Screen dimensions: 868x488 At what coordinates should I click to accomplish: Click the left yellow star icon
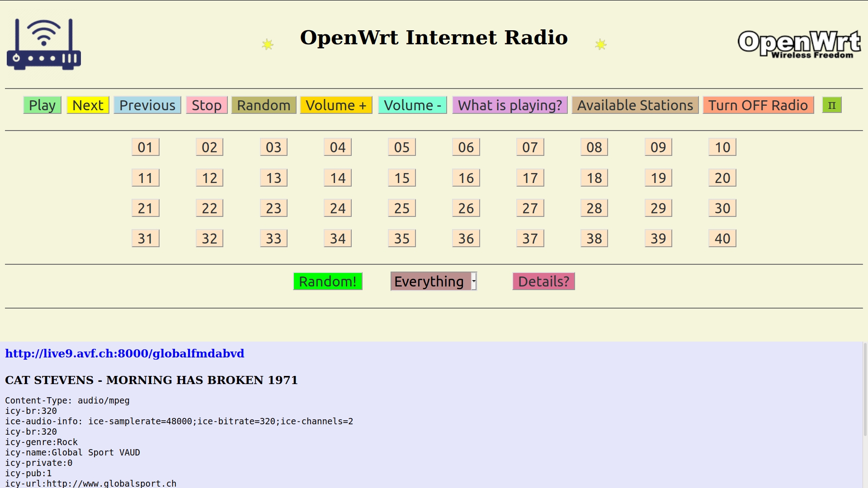268,44
